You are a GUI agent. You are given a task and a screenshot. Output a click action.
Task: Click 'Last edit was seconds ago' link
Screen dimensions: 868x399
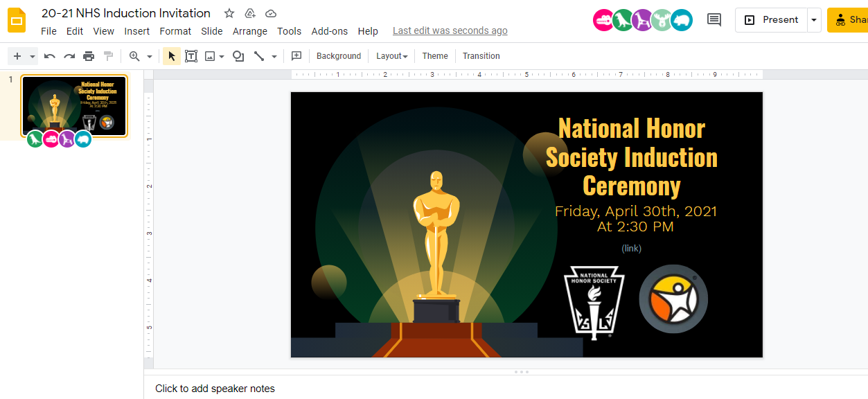(x=450, y=31)
